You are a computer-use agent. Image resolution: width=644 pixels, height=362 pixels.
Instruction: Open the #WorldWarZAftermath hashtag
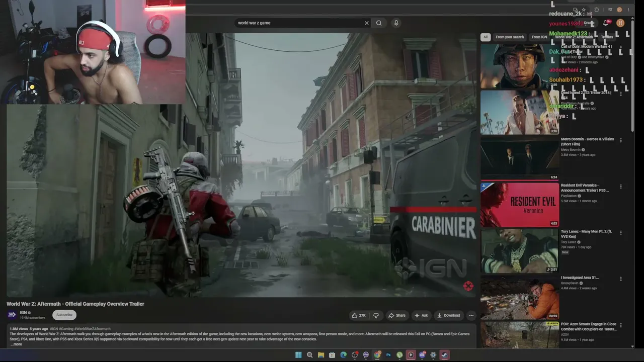[93, 329]
